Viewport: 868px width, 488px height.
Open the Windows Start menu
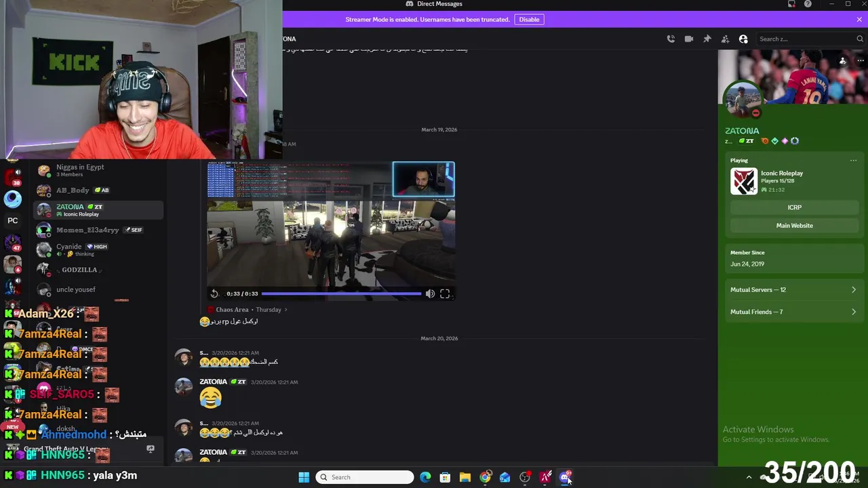point(304,477)
